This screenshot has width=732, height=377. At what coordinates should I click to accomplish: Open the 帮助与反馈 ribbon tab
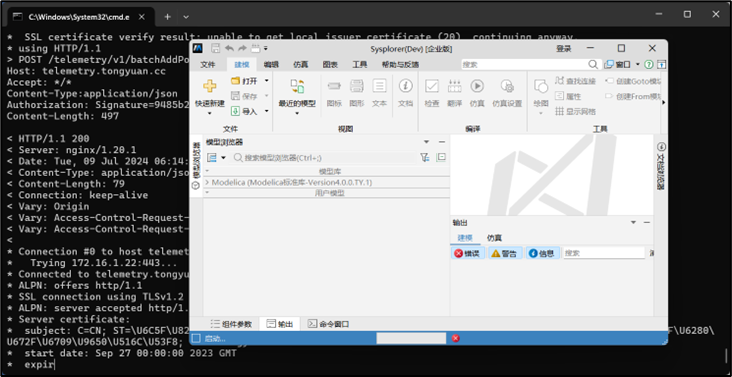click(x=400, y=65)
